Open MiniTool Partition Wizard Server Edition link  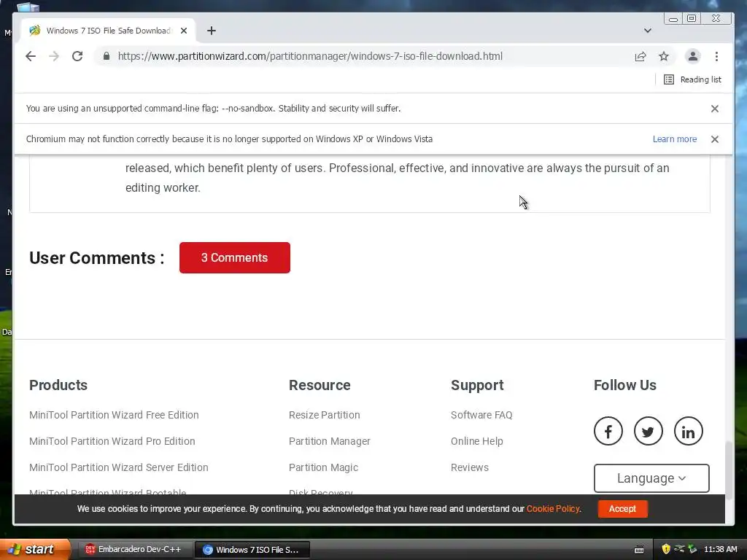119,467
